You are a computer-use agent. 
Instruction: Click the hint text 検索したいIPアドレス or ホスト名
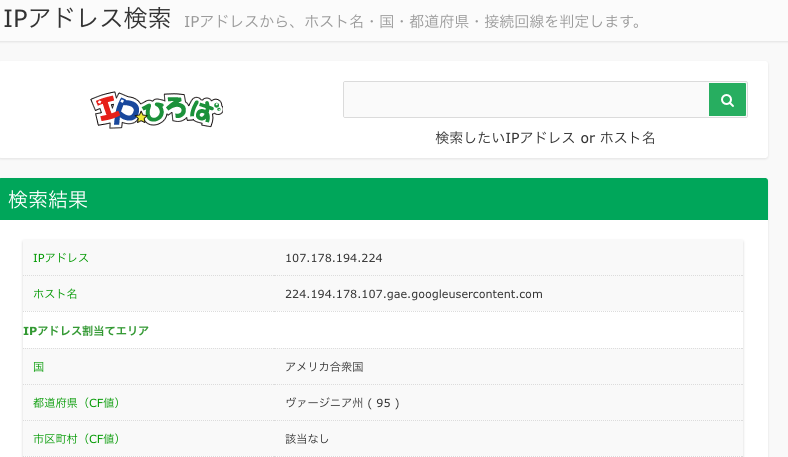(545, 138)
